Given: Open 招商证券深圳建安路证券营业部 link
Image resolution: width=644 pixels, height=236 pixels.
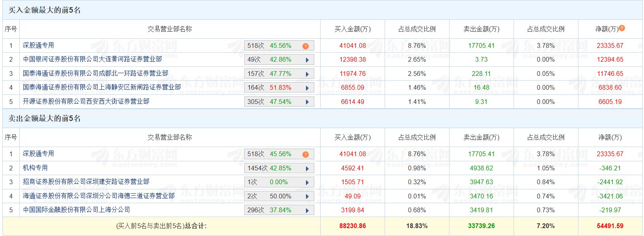Looking at the screenshot, I should pyautogui.click(x=86, y=181).
